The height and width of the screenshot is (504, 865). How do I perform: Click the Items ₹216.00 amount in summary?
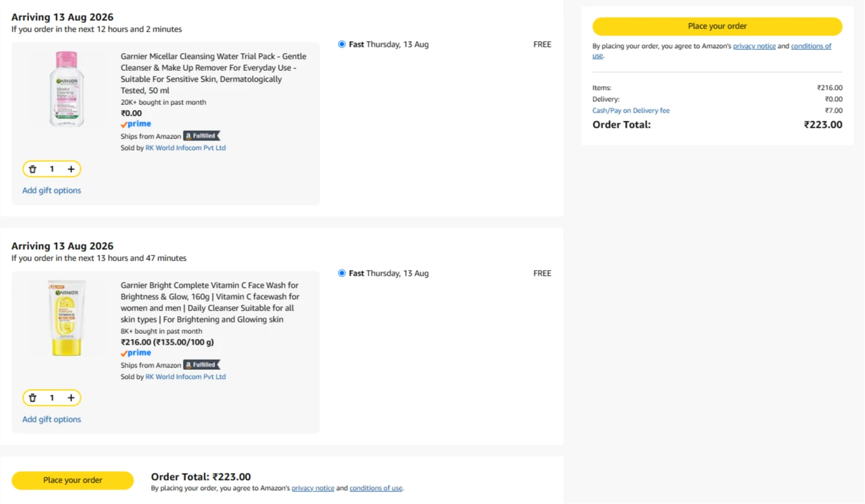point(830,88)
